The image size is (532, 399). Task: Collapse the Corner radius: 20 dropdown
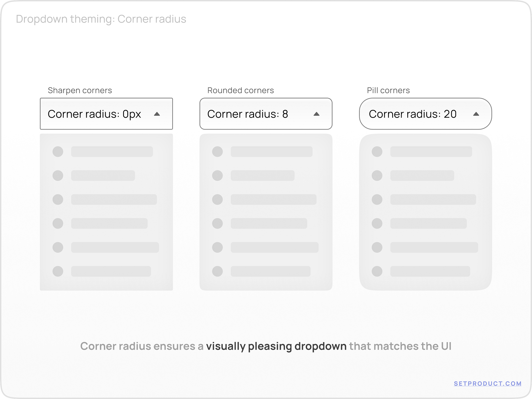coord(425,114)
